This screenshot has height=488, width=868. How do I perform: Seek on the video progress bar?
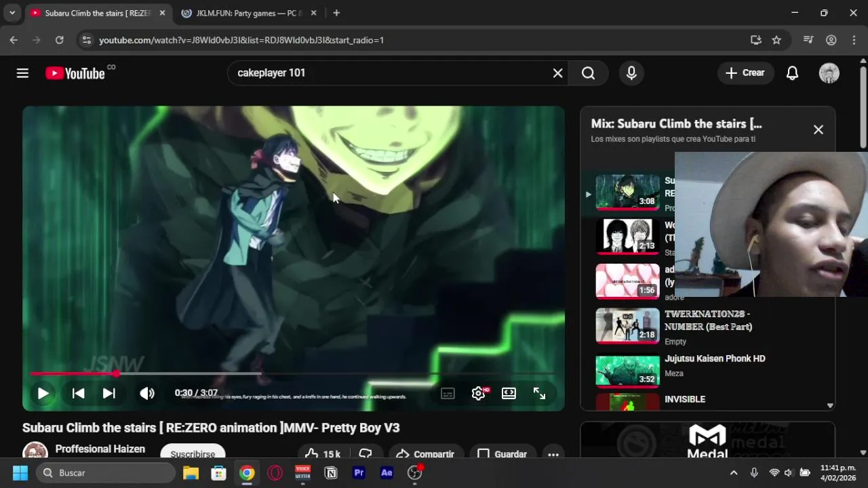tap(293, 373)
